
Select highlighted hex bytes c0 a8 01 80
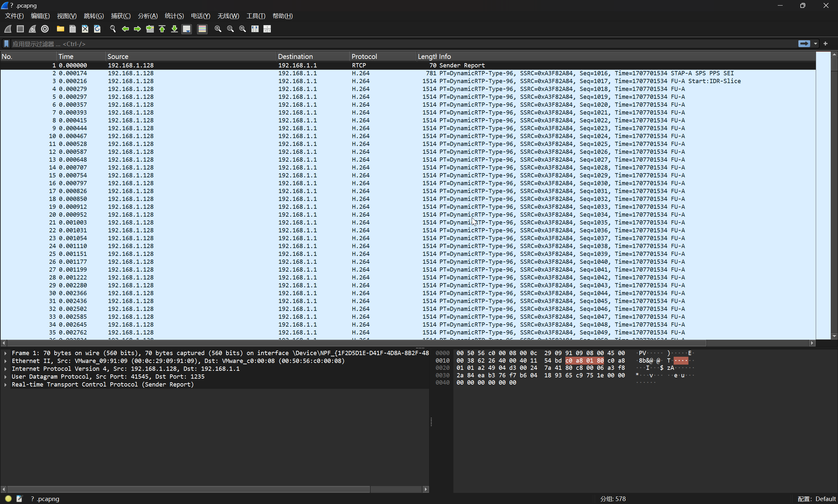point(584,361)
